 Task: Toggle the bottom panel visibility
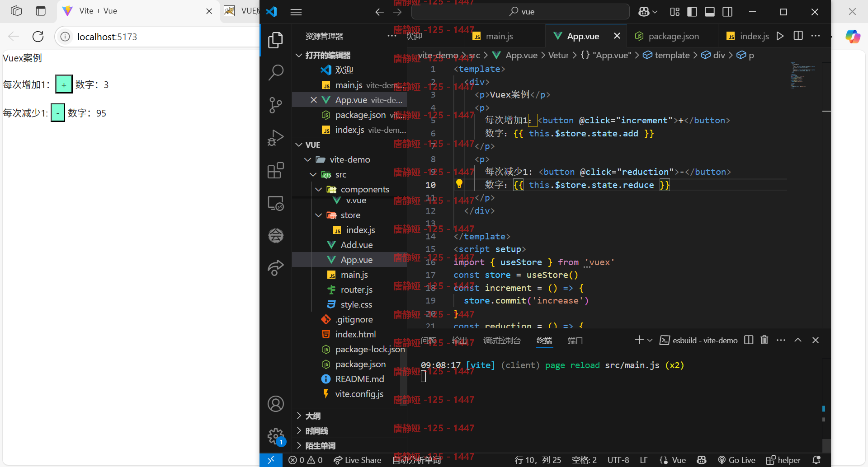(710, 12)
